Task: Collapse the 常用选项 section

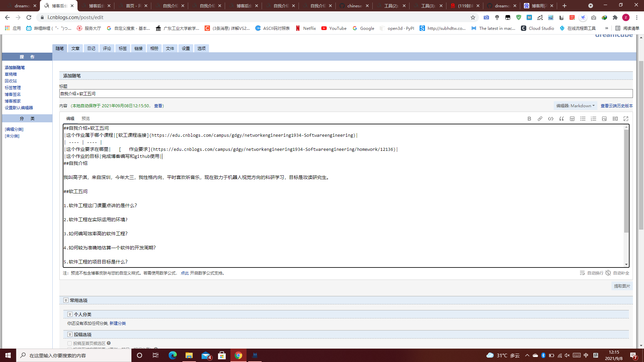Action: [x=66, y=300]
